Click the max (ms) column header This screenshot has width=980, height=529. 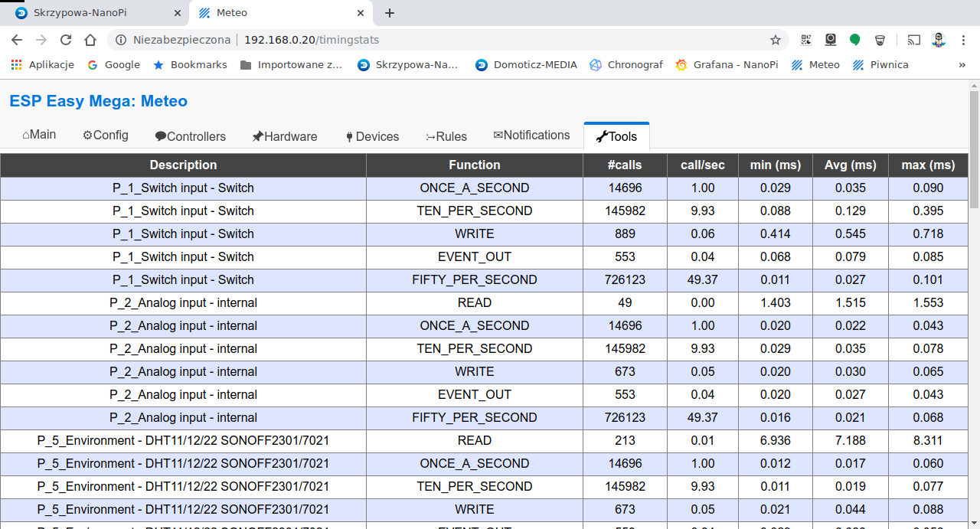pyautogui.click(x=929, y=165)
